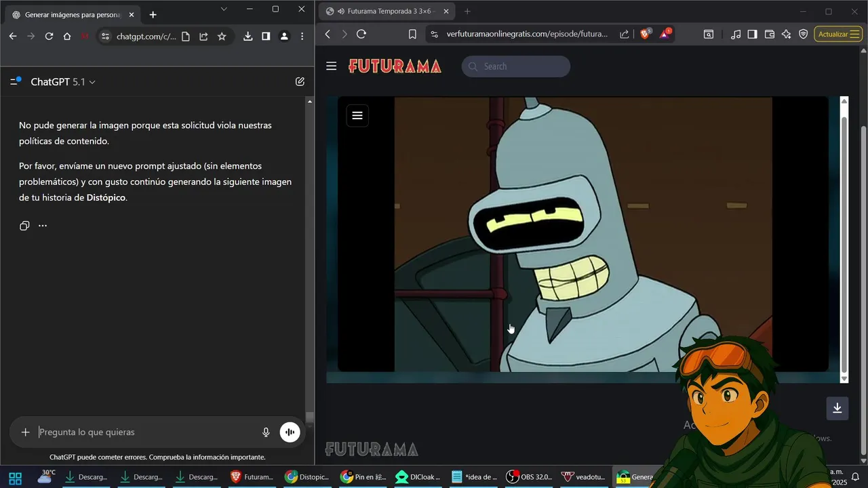Image resolution: width=868 pixels, height=488 pixels.
Task: Start a new chat with the compose icon
Action: pyautogui.click(x=300, y=81)
